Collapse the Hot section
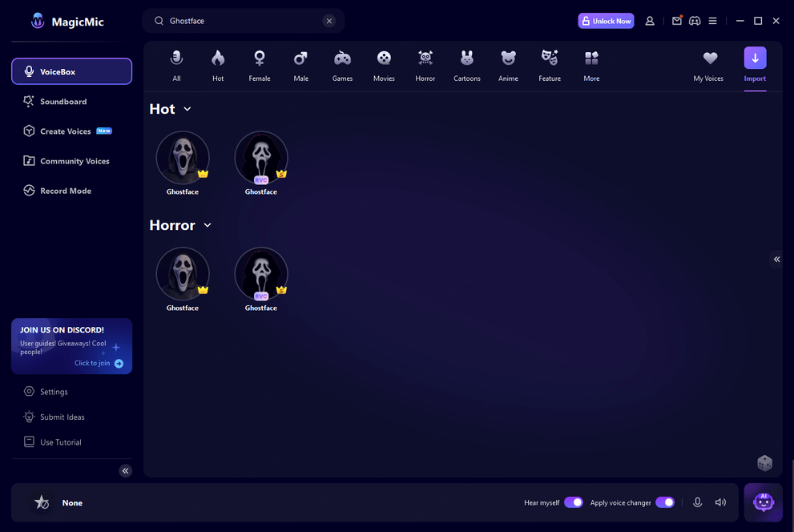Viewport: 794px width, 532px height. [187, 109]
